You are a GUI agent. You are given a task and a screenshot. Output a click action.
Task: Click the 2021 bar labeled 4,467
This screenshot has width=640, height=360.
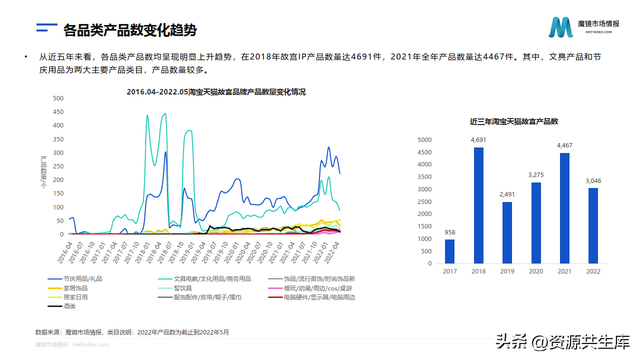click(564, 208)
